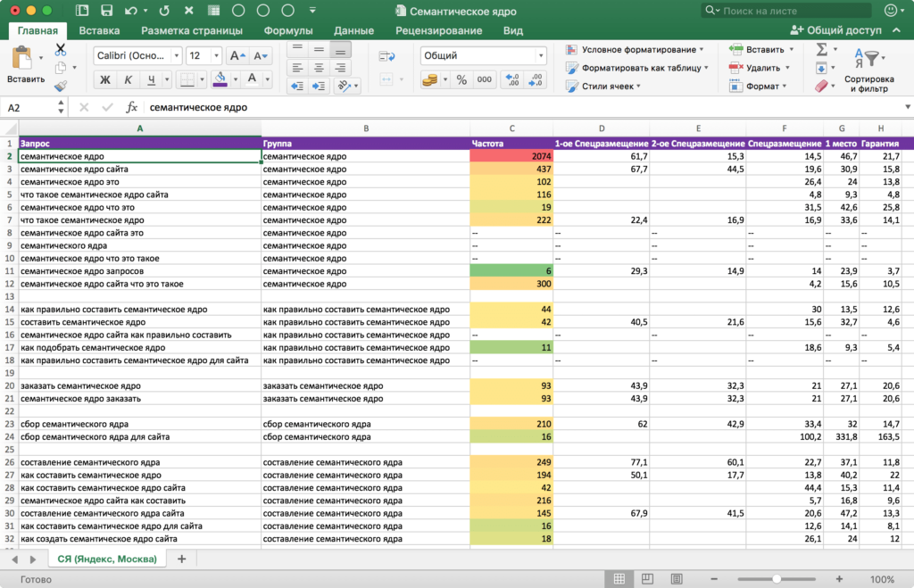Click the fx insert function icon
Image resolution: width=914 pixels, height=588 pixels.
pos(132,107)
